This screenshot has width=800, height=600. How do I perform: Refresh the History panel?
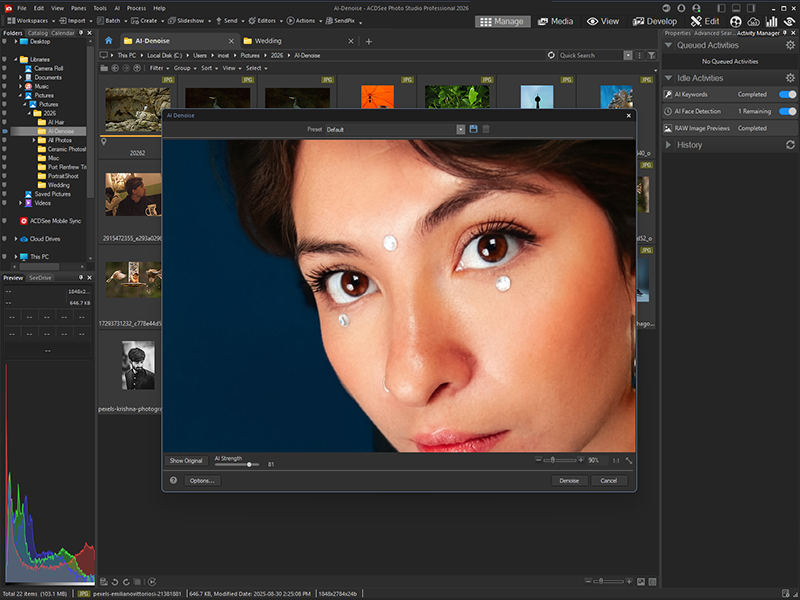[x=790, y=144]
